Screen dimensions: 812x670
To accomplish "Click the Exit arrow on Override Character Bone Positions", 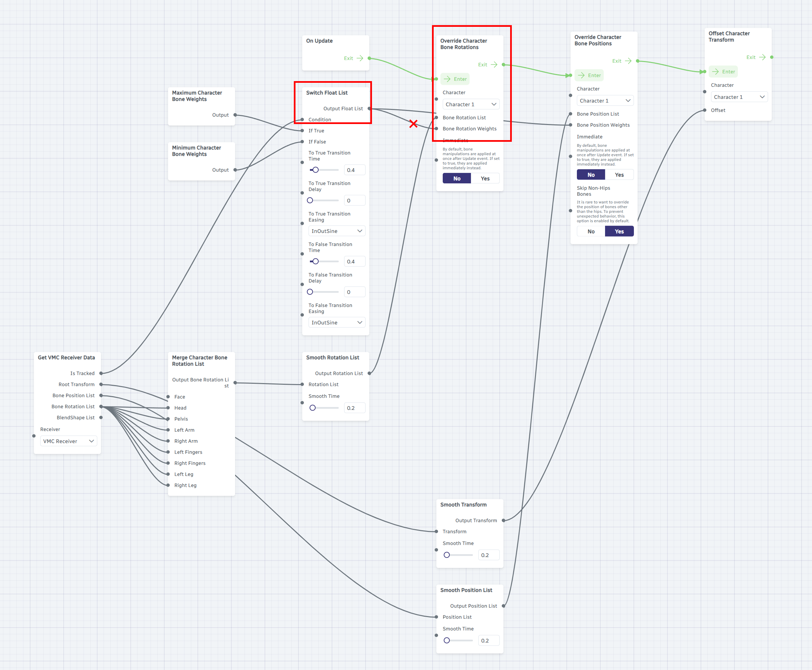I will coord(628,61).
